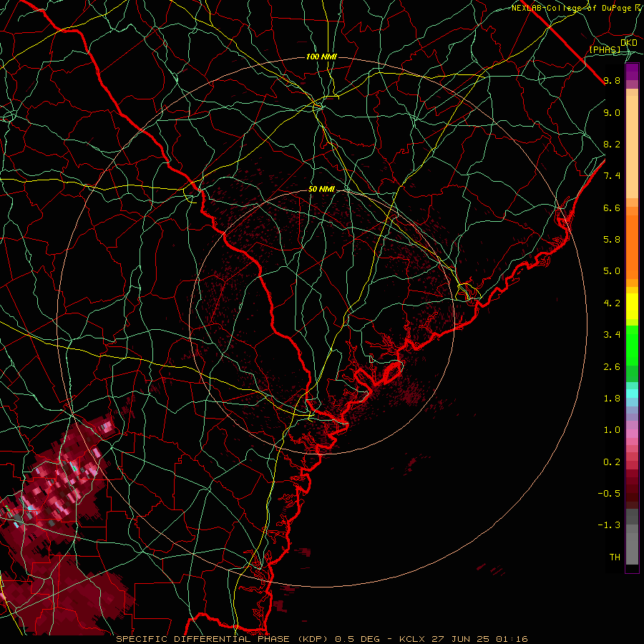Viewport: 644px width, 644px height.
Task: Pick the yellow segment of the color bar
Action: point(632,306)
